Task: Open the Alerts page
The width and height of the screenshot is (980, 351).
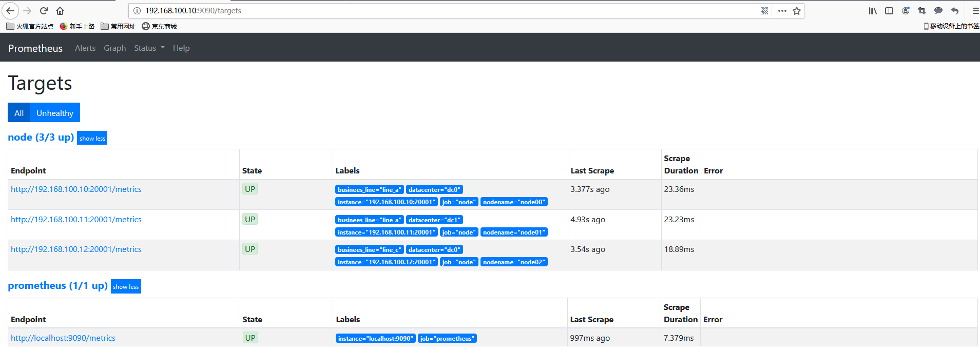Action: click(x=85, y=48)
